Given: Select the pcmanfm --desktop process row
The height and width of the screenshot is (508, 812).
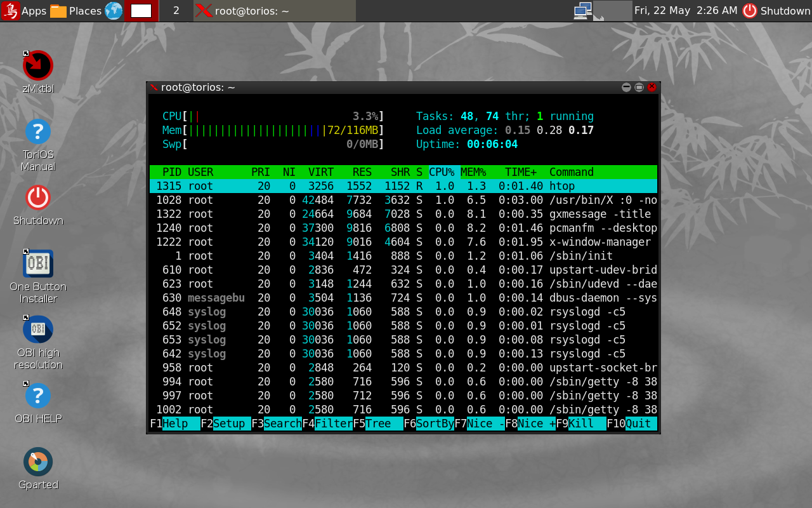Looking at the screenshot, I should pos(403,228).
